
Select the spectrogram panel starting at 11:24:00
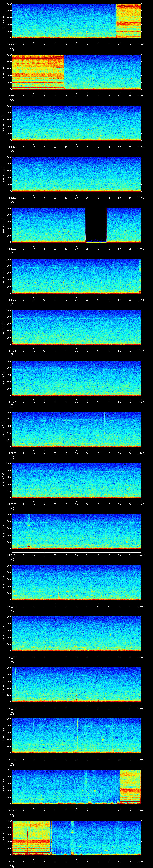(76, 531)
